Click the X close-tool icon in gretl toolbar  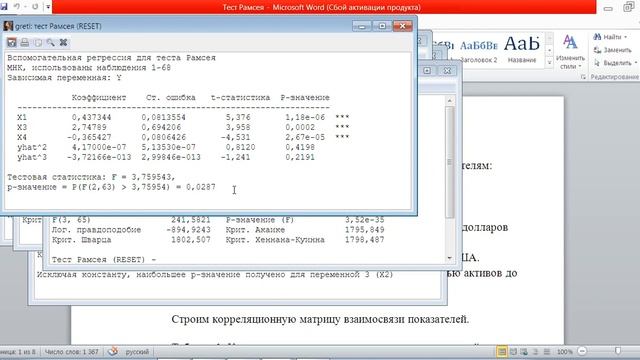[x=63, y=42]
